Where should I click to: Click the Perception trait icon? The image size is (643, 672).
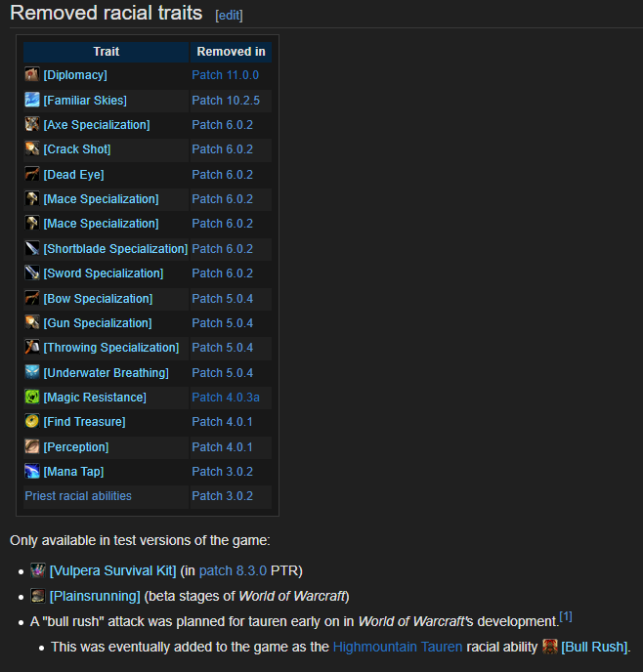click(x=32, y=446)
